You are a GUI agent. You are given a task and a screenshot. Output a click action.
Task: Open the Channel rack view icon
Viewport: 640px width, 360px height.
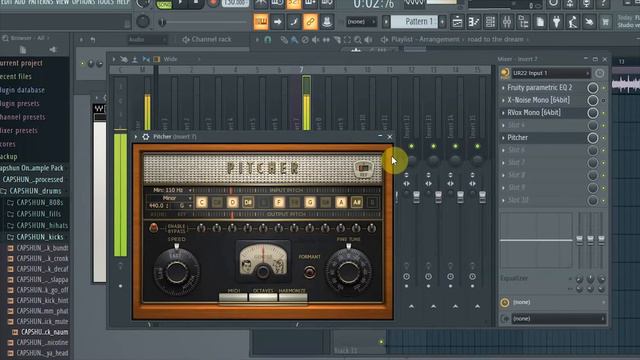coord(490,22)
